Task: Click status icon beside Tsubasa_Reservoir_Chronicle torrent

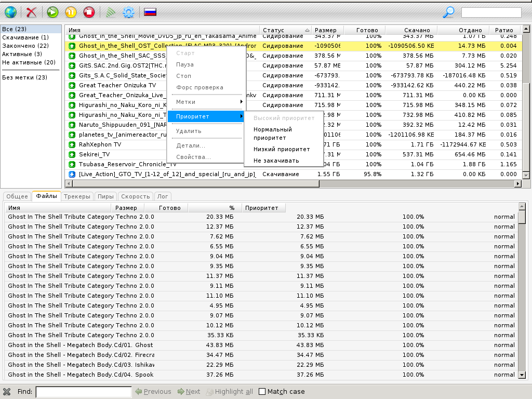Action: pyautogui.click(x=72, y=165)
